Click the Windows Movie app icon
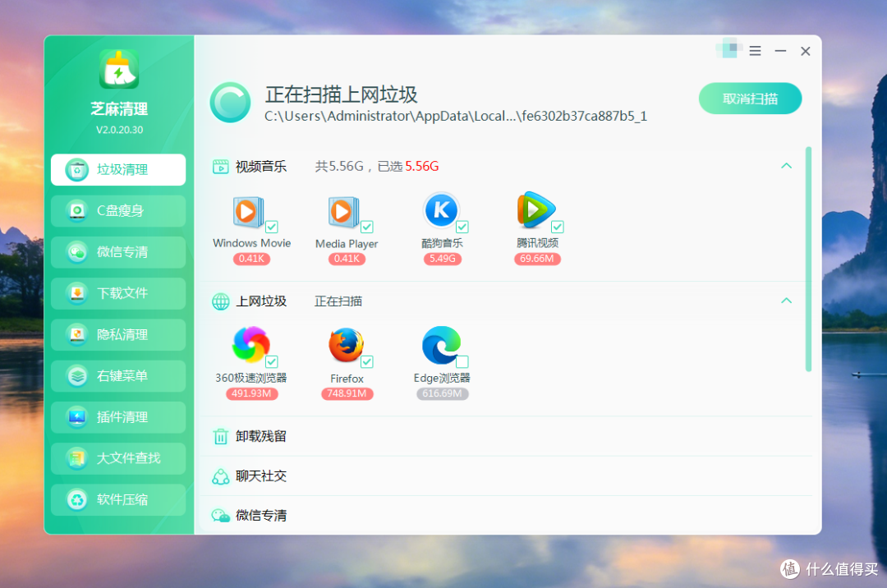Image resolution: width=887 pixels, height=588 pixels. click(248, 212)
